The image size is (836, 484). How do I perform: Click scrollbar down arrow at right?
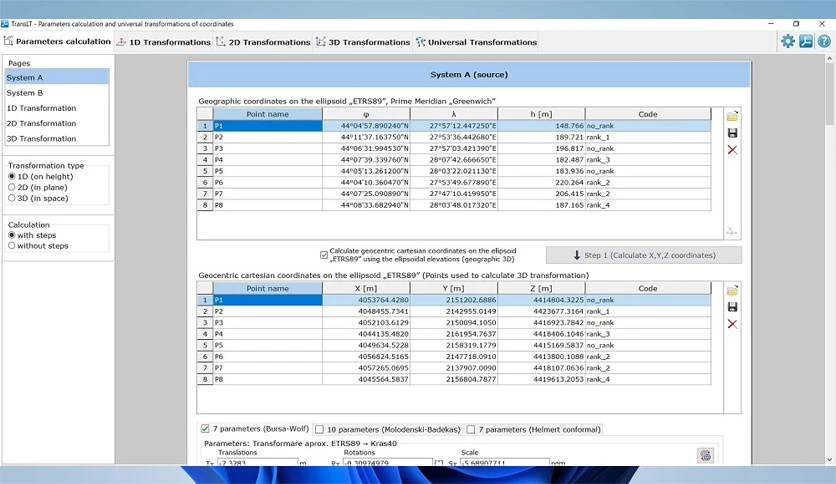tap(830, 459)
